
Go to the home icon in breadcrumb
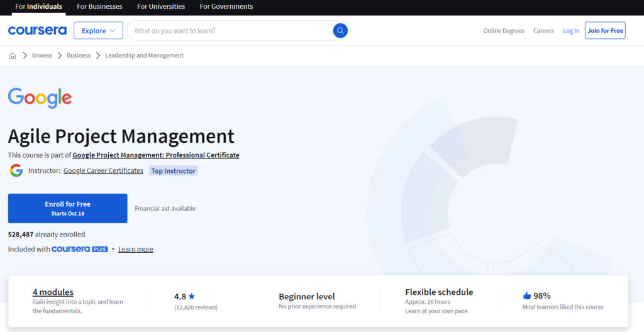[13, 55]
